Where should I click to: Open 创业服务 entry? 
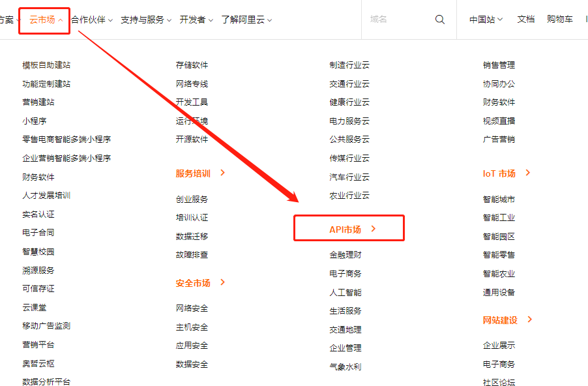192,199
